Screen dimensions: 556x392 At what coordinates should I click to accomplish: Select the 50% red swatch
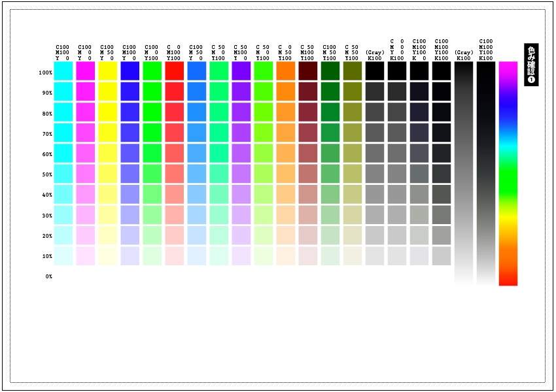[x=175, y=174]
